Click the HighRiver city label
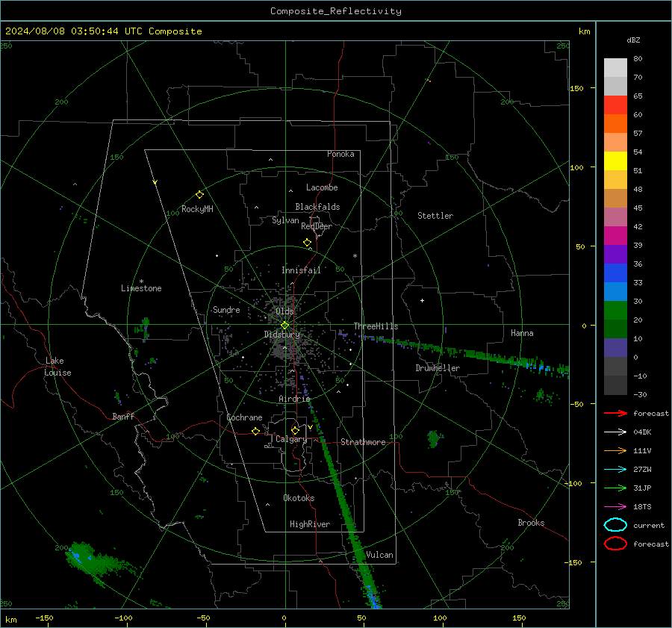This screenshot has width=672, height=628. pyautogui.click(x=310, y=524)
